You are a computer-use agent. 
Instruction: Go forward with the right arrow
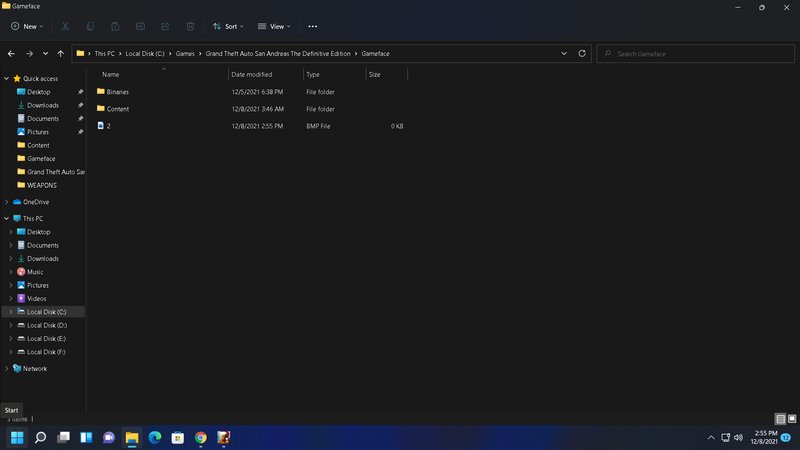[29, 54]
